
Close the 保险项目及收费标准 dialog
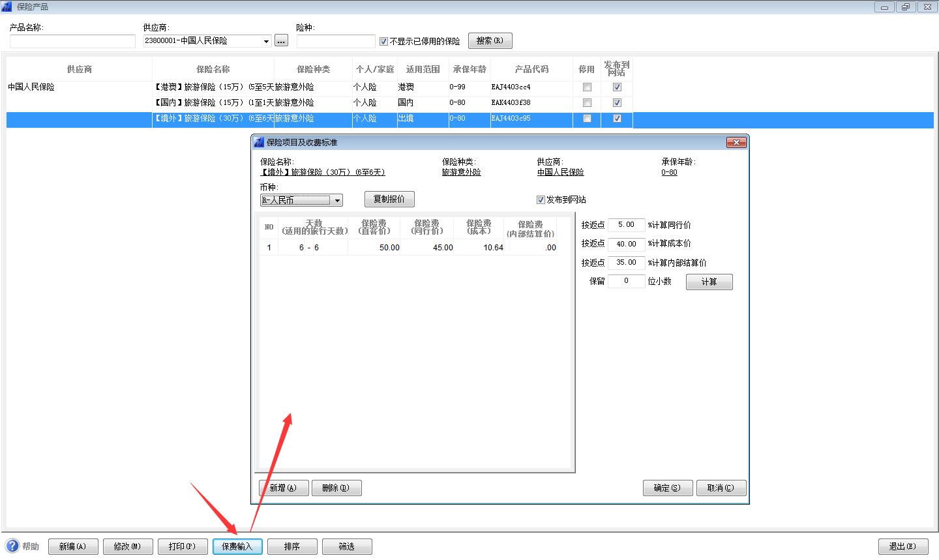tap(736, 142)
